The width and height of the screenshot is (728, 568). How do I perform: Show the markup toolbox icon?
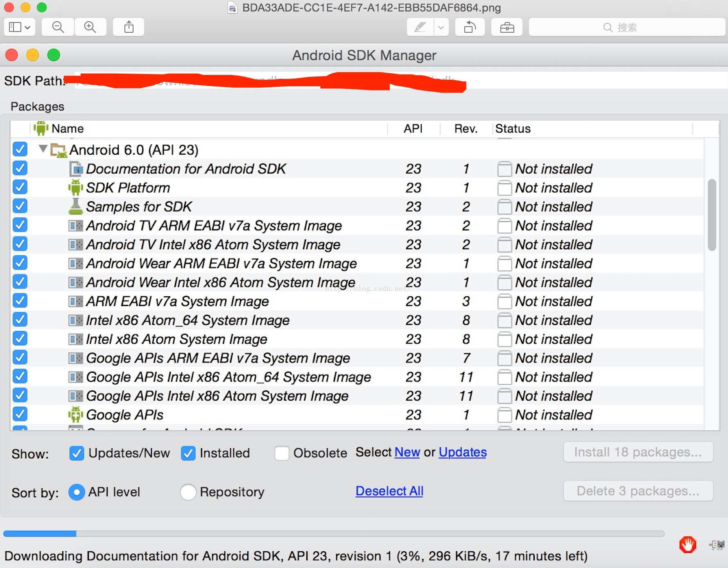click(x=507, y=27)
